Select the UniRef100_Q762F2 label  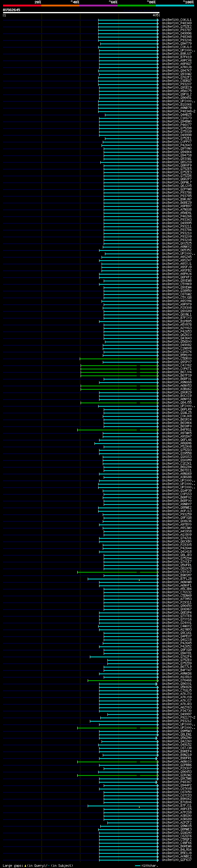176,78
